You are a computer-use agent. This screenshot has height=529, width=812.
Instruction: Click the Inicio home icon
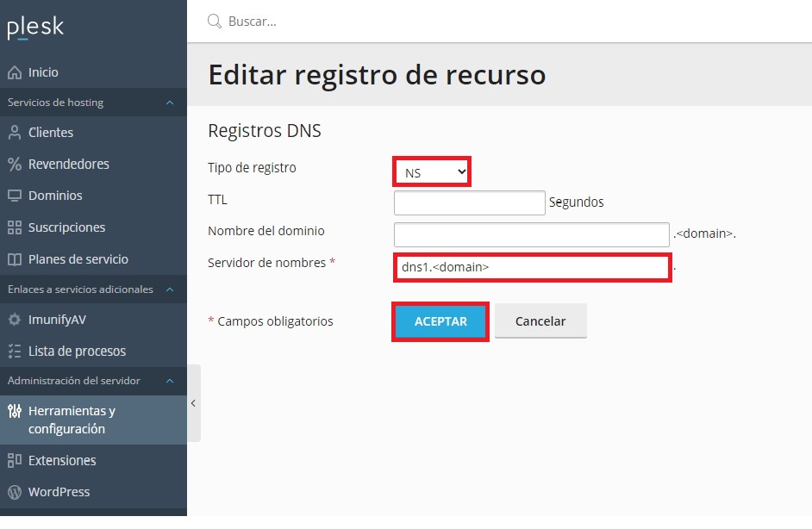click(15, 72)
